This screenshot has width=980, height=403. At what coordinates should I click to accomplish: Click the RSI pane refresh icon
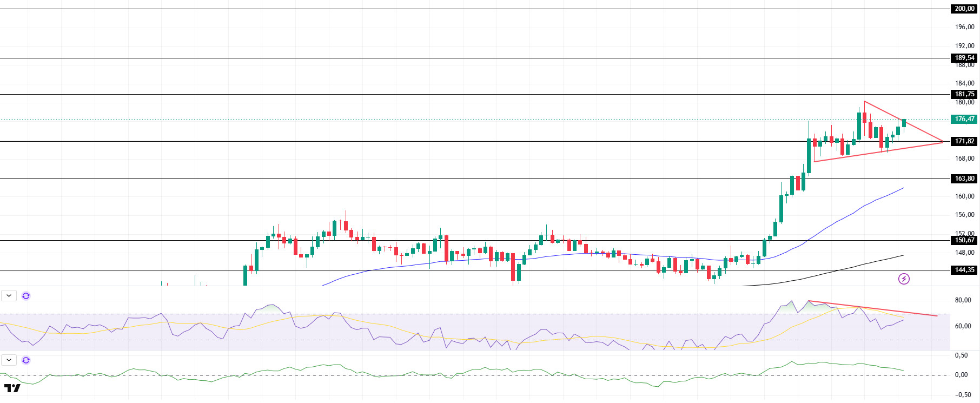[x=26, y=296]
